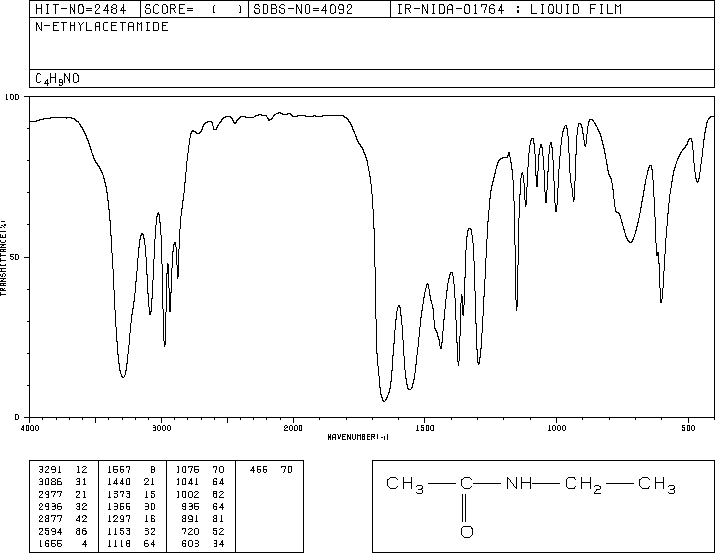Select peak value 1153 in table
This screenshot has height=553, width=715.
pos(119,532)
